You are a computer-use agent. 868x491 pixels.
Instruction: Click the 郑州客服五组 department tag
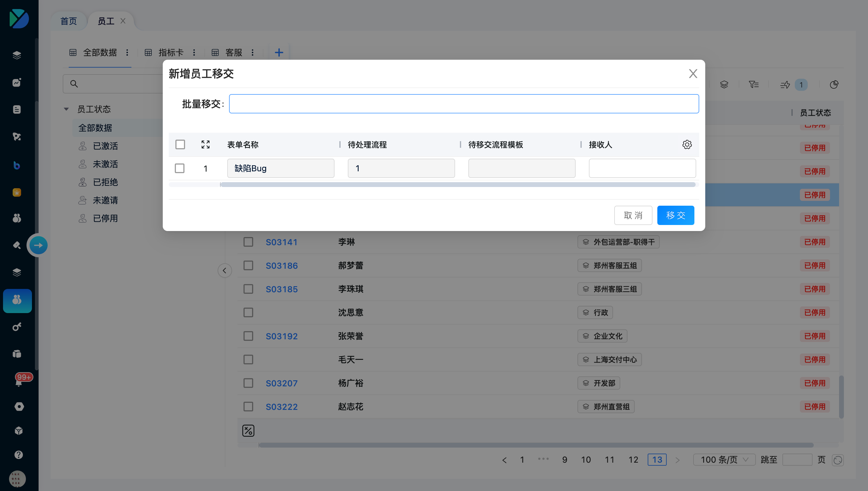[609, 265]
